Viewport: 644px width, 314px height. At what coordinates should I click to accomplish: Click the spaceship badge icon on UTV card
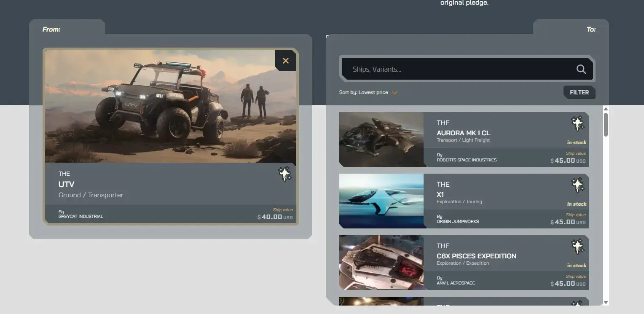pyautogui.click(x=284, y=174)
